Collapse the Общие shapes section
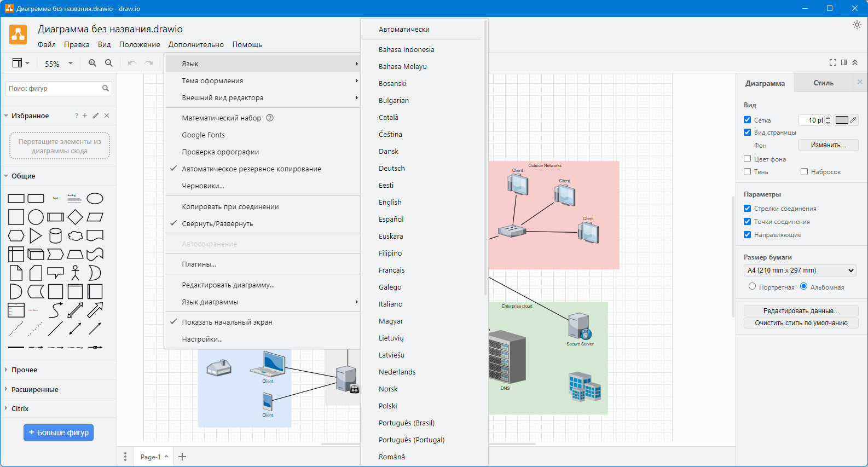The image size is (868, 467). 59,176
